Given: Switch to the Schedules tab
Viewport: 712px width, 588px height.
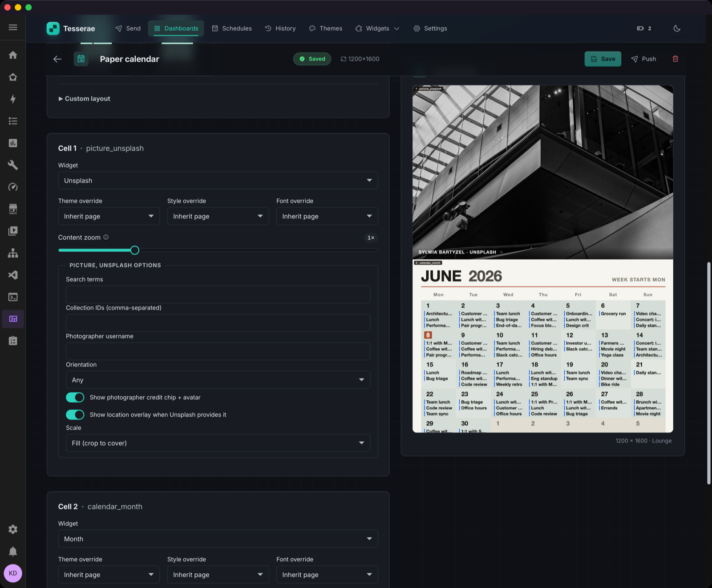Looking at the screenshot, I should click(231, 28).
